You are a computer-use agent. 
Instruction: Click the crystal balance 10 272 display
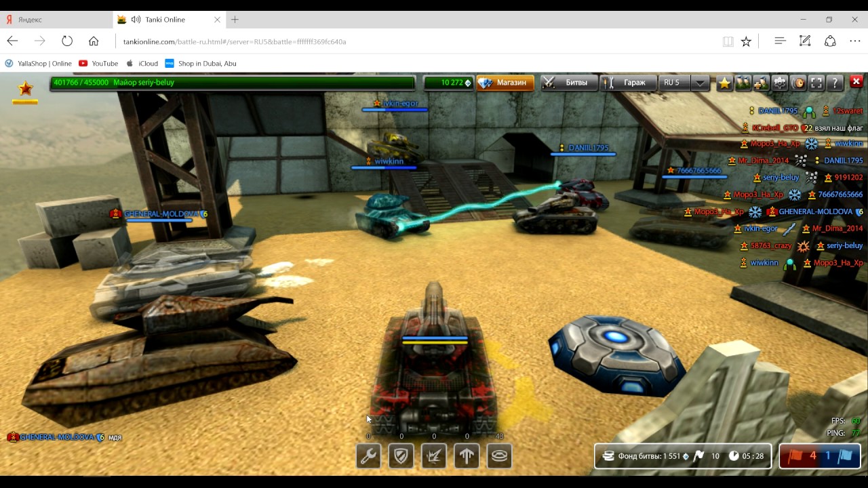pyautogui.click(x=448, y=83)
